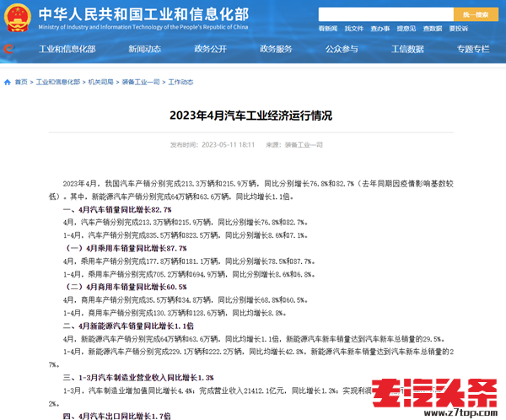Click 装备工业一司 breadcrumb link
Image resolution: width=506 pixels, height=420 pixels.
141,83
